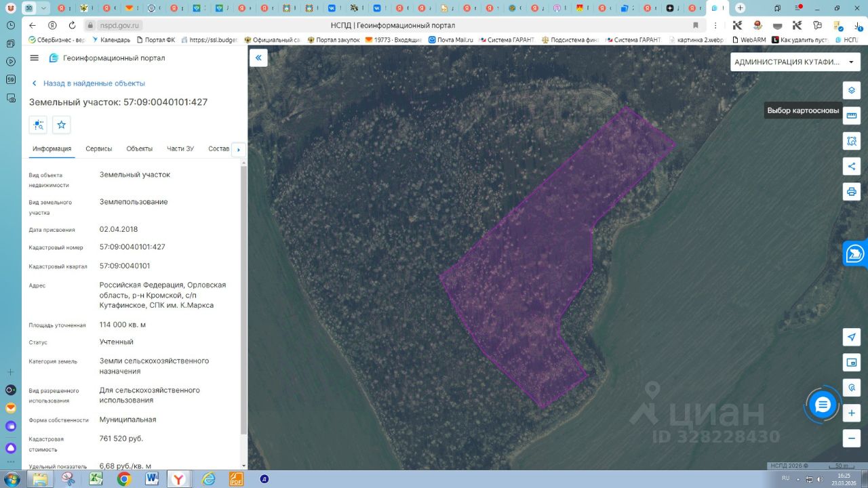
Task: Show the parcel on map icon
Action: coord(38,125)
